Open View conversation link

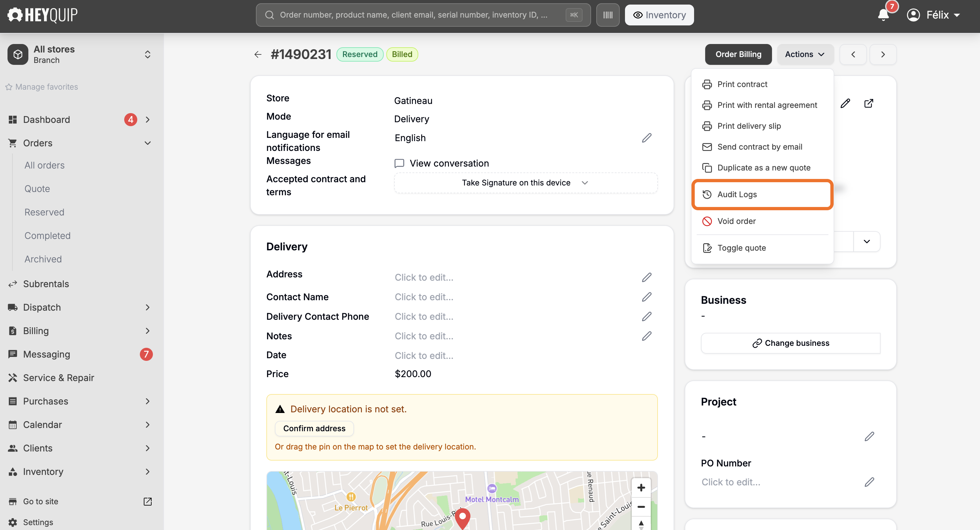click(442, 163)
